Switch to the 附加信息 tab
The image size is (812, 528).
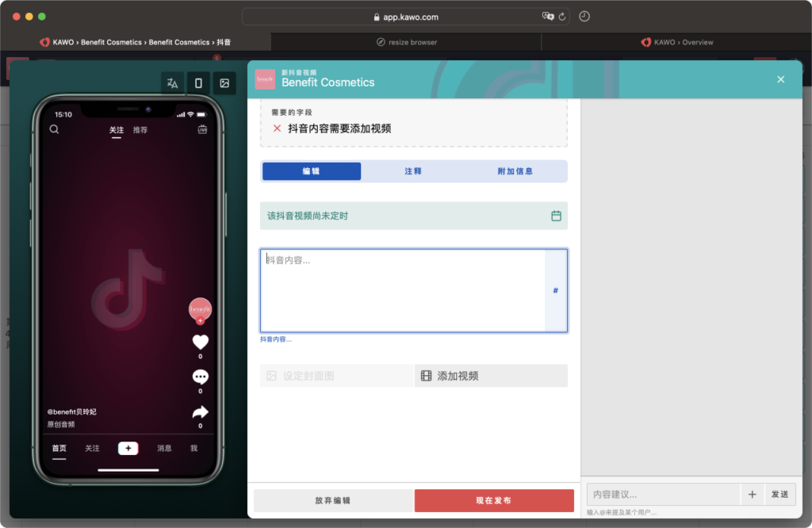(515, 171)
